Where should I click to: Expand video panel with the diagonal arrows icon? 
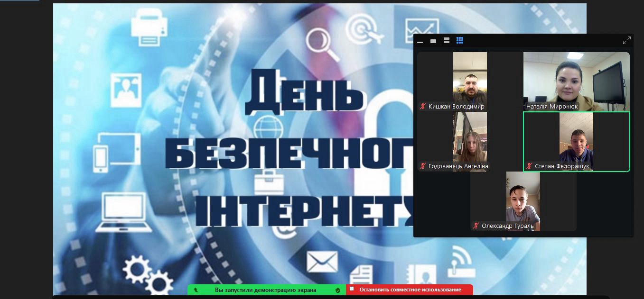[x=627, y=41]
